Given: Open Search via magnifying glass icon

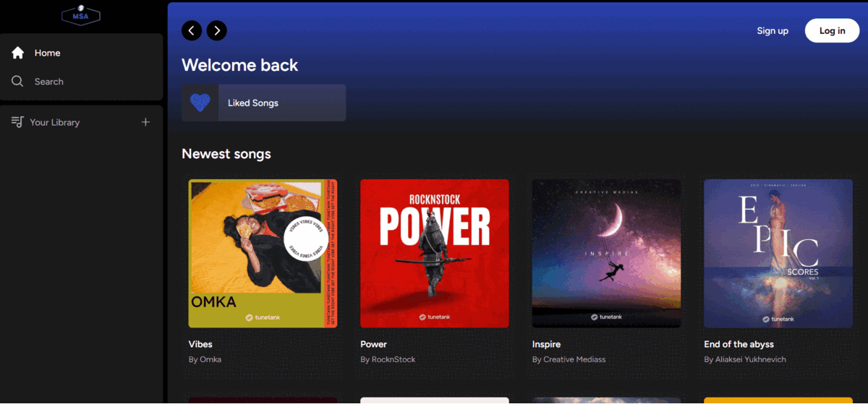Looking at the screenshot, I should (x=18, y=82).
